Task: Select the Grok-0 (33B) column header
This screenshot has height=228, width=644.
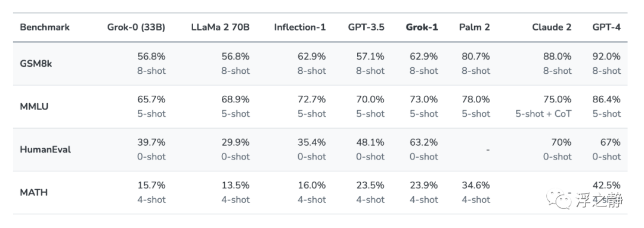Action: pos(137,27)
